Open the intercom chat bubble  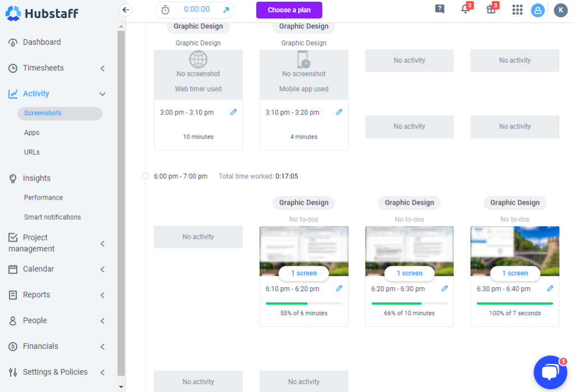coord(550,372)
